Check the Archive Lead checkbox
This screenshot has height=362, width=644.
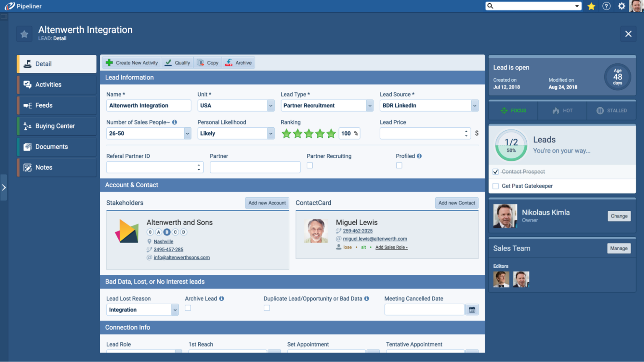[188, 308]
